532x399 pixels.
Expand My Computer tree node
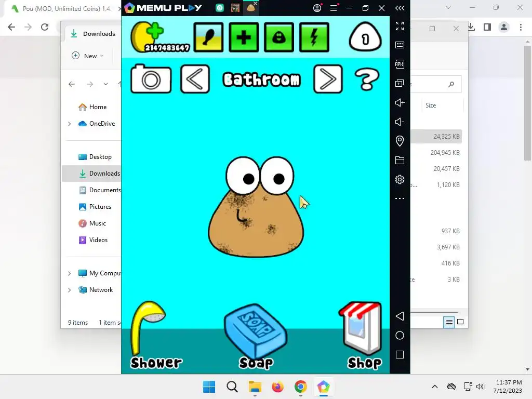[69, 273]
